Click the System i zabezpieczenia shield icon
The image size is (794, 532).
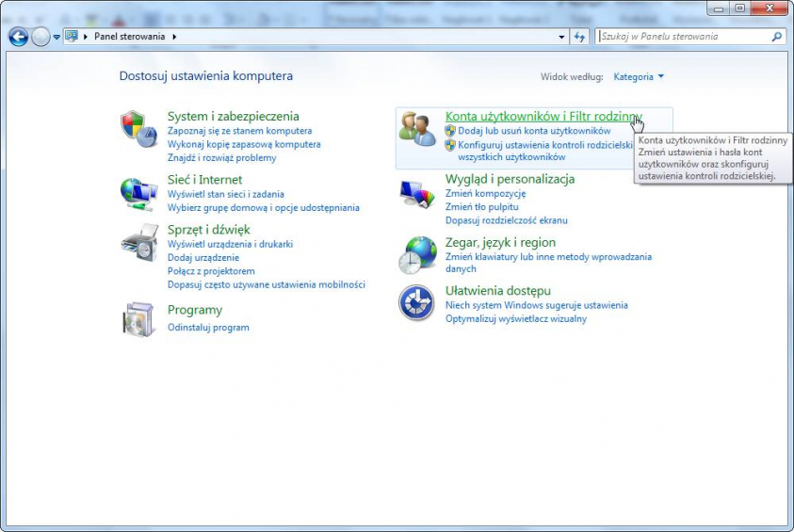tap(138, 129)
